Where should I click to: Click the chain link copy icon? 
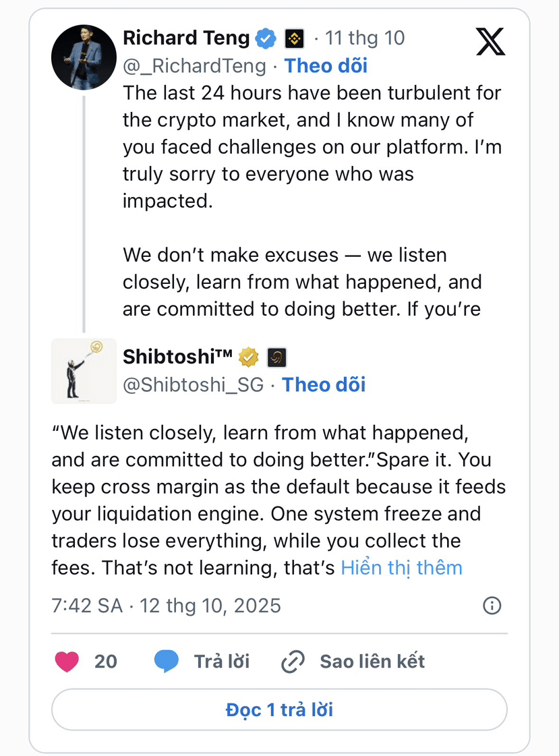click(x=293, y=662)
